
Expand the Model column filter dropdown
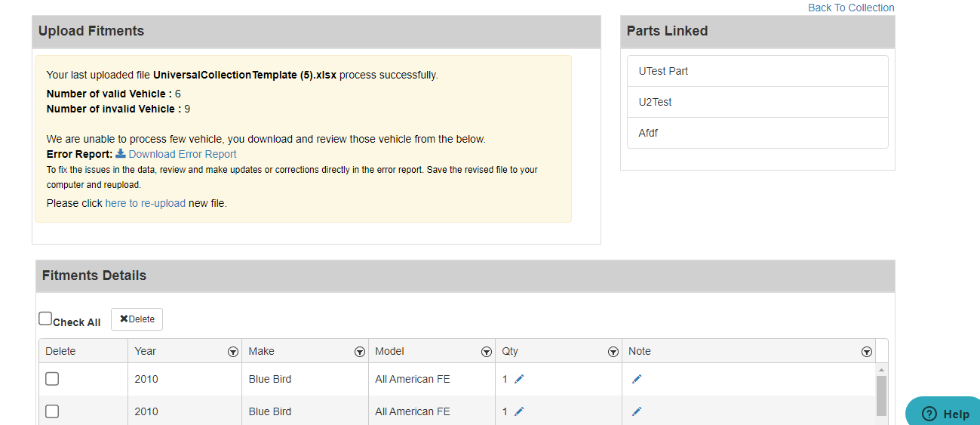point(486,352)
